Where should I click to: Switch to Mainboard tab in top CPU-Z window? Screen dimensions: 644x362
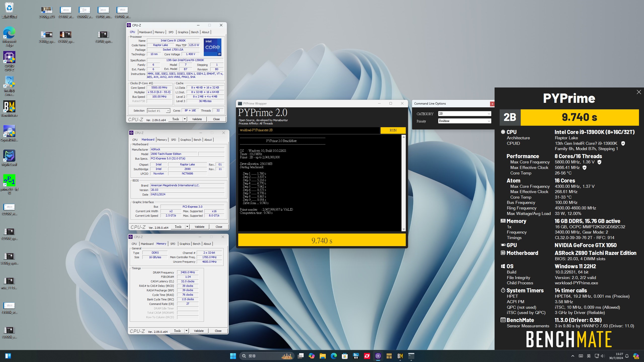pos(145,32)
